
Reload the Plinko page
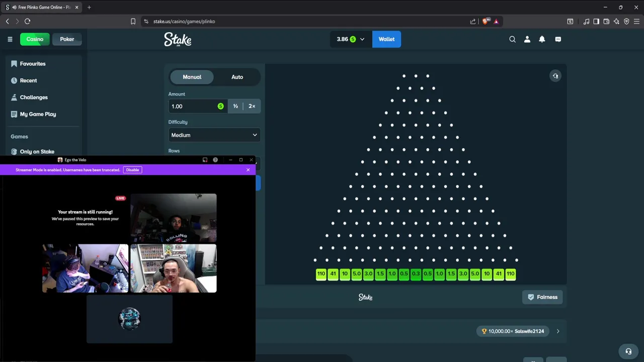point(27,21)
